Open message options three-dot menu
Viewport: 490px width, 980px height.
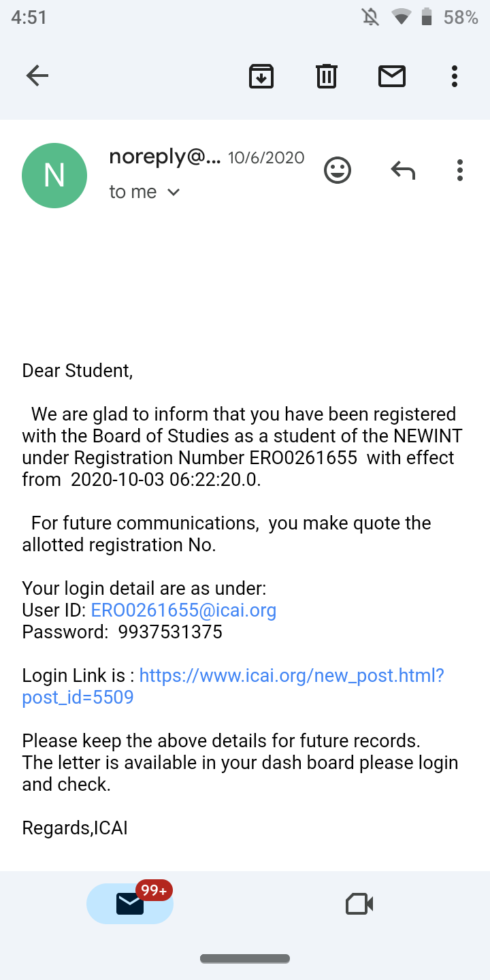tap(460, 170)
